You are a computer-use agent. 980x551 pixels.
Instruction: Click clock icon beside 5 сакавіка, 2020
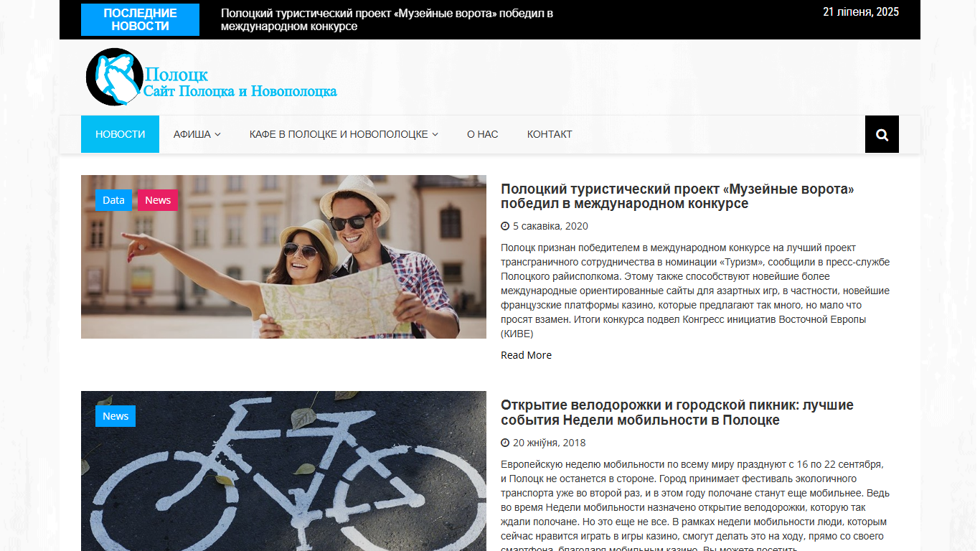click(x=505, y=226)
